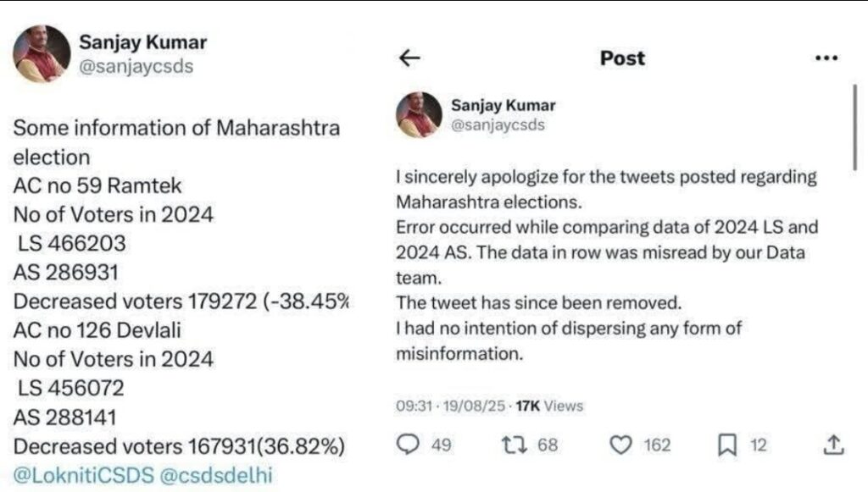
Task: Open Sanjay Kumar's avatar in the left tweet
Action: 42,53
